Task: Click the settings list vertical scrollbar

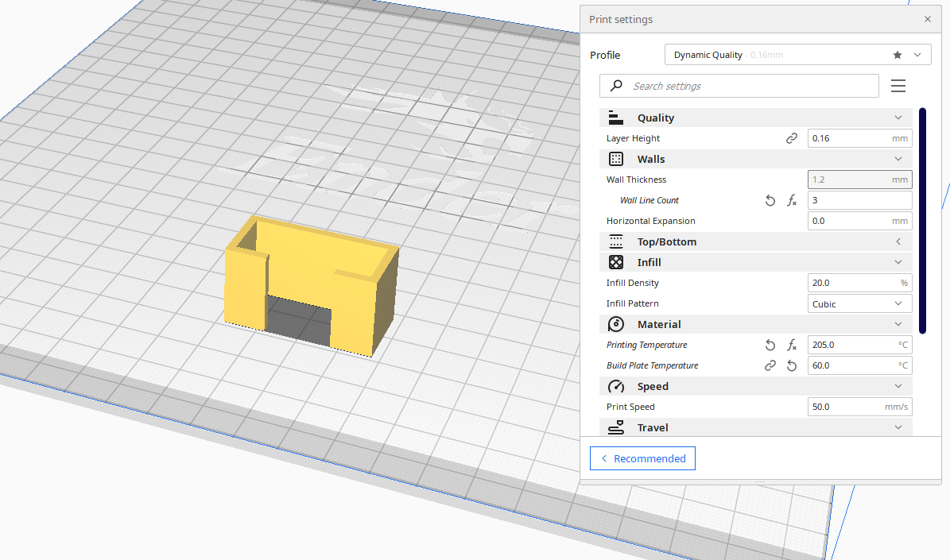Action: [922, 220]
